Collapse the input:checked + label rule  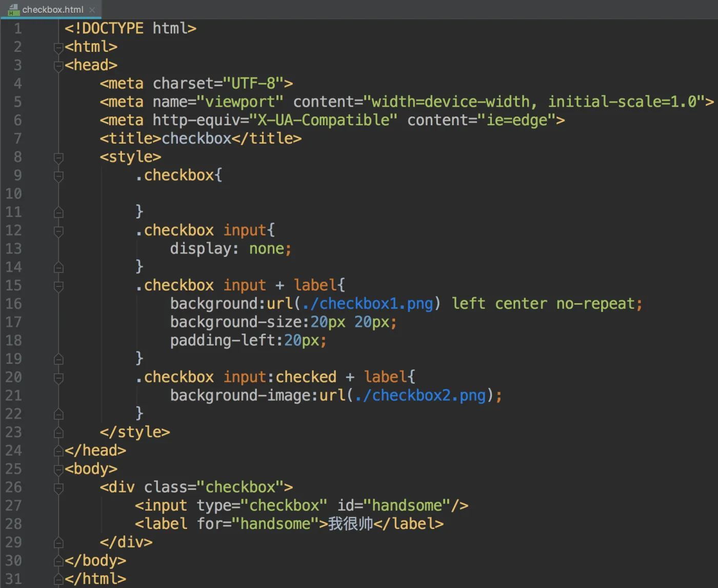[x=58, y=379]
